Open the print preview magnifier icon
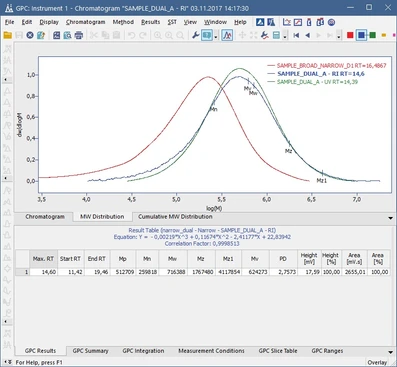 tap(68, 35)
